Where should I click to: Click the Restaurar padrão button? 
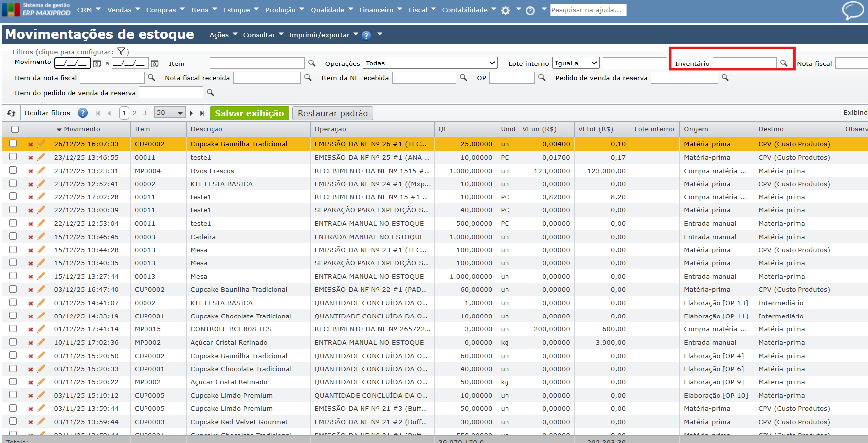(x=333, y=113)
